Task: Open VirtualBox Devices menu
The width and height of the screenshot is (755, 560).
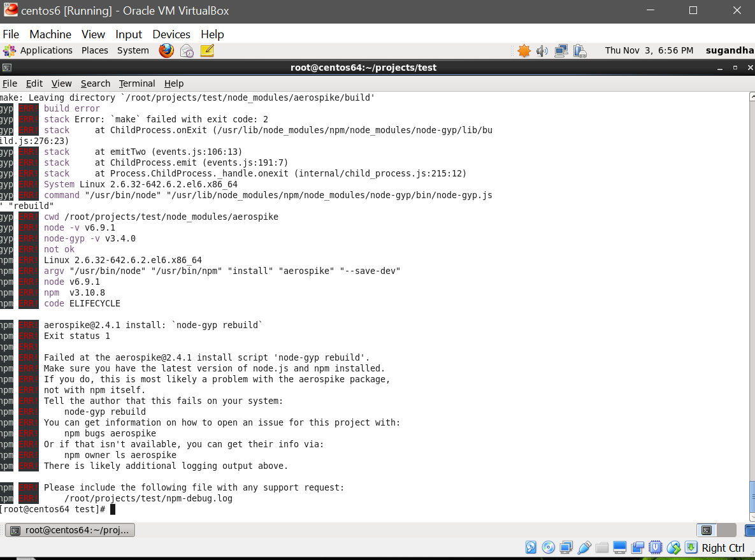Action: (171, 34)
